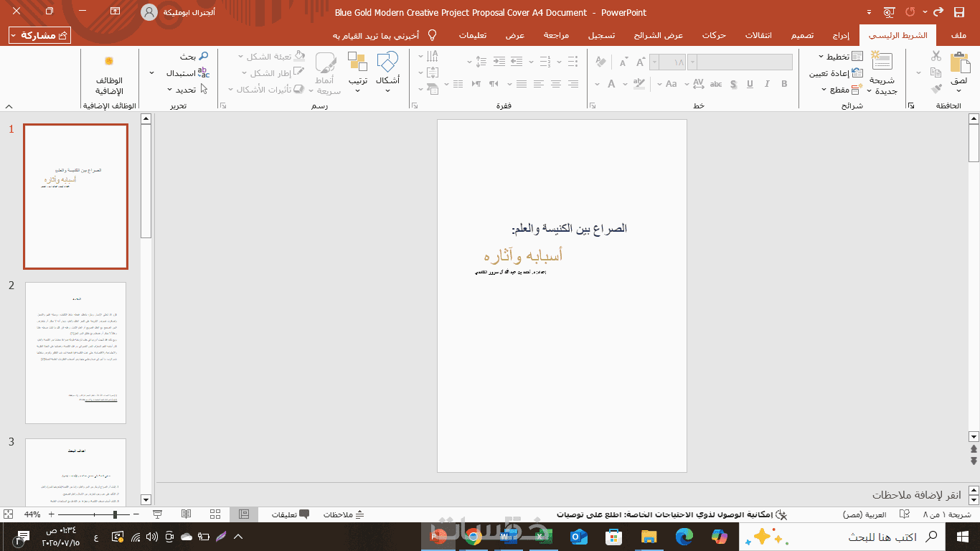Switch to the Animations (حركات) tab
980x551 pixels.
click(x=714, y=35)
